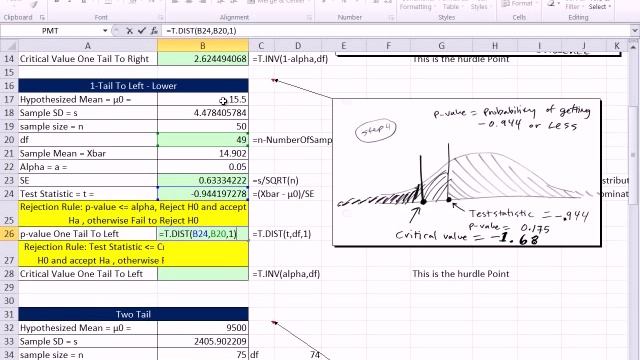Expand the Name Box dropdown arrow
Image resolution: width=640 pixels, height=360 pixels.
pyautogui.click(x=105, y=31)
